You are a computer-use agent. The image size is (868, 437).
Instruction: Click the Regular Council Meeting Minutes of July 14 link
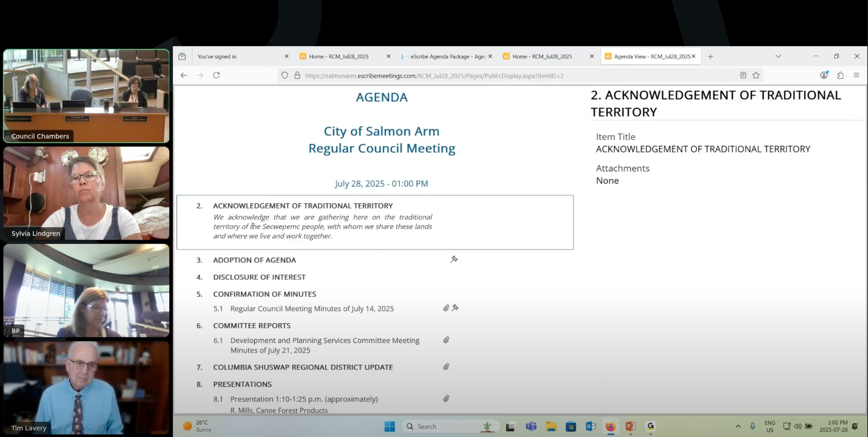[312, 308]
